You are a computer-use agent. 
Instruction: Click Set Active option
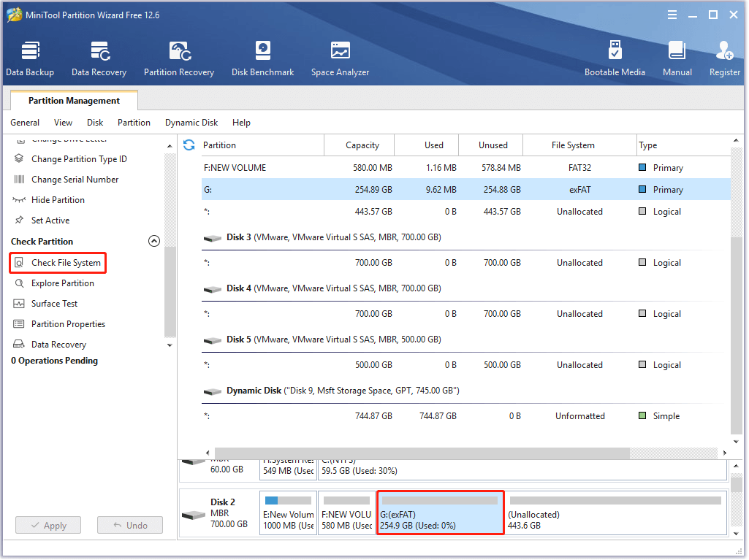coord(42,220)
